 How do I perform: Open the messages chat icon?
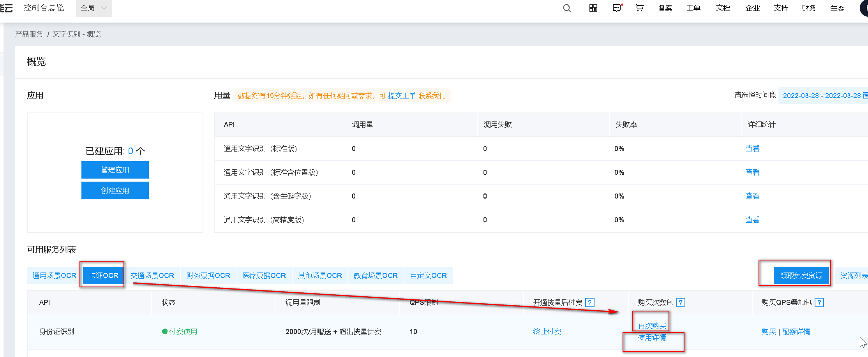click(617, 8)
